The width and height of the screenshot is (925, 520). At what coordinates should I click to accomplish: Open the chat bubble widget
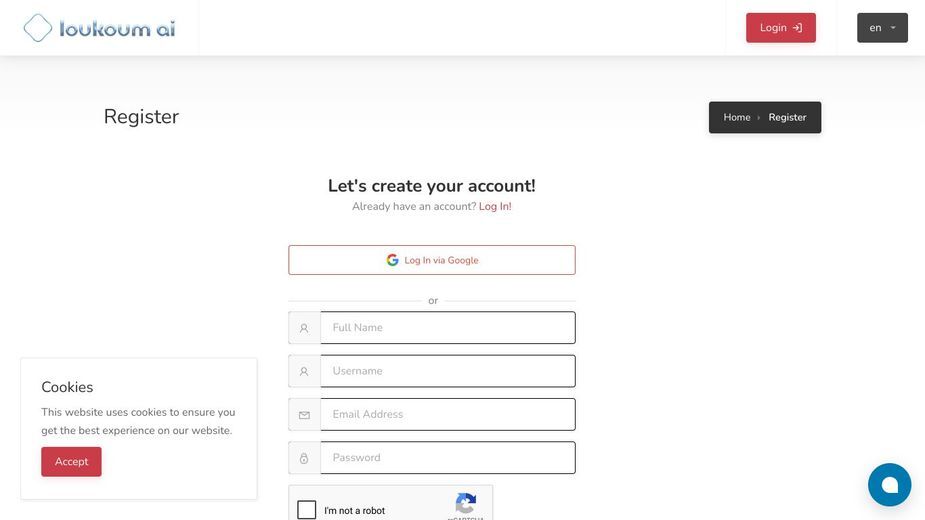click(x=889, y=485)
